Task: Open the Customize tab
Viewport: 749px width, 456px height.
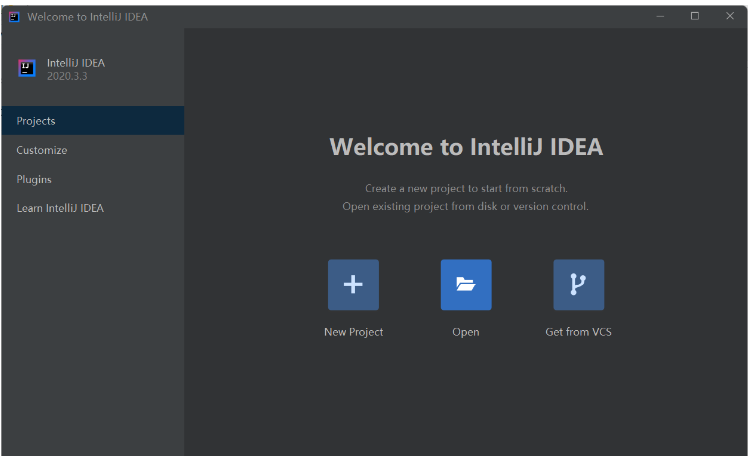Action: [x=93, y=150]
